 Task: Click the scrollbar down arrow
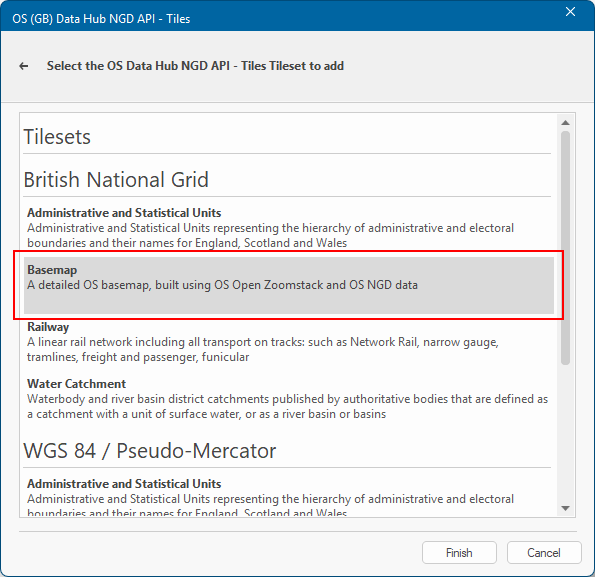pyautogui.click(x=565, y=508)
